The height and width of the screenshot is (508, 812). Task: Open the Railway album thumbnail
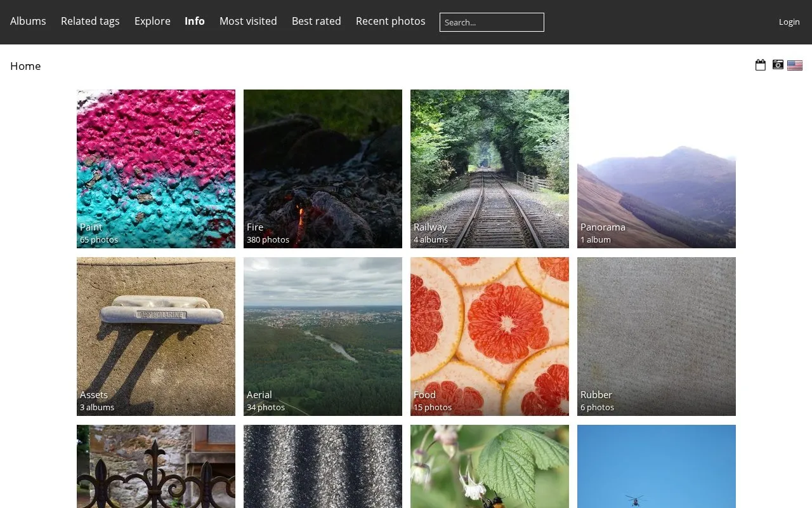pos(490,169)
